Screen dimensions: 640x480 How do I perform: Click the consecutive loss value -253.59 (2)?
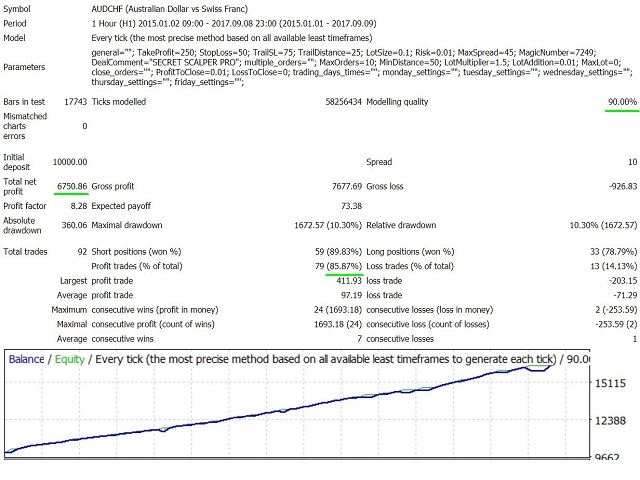[x=616, y=324]
